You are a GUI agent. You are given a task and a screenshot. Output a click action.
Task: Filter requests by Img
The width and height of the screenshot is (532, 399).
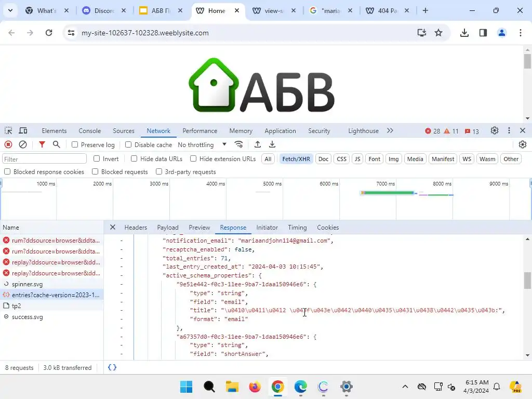click(x=394, y=159)
